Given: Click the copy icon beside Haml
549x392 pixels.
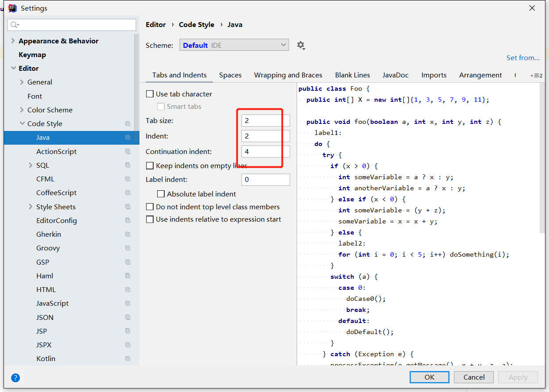Looking at the screenshot, I should pyautogui.click(x=128, y=276).
